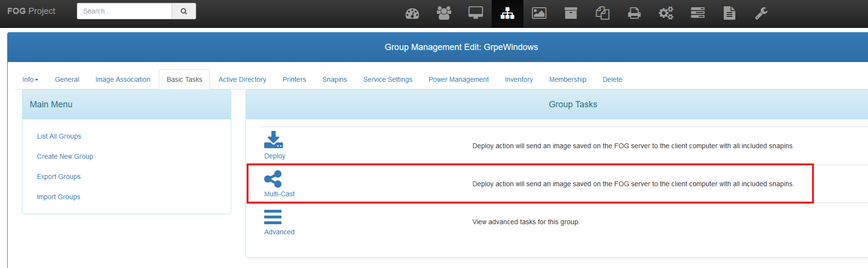Focus the Search input field
868x268 pixels.
pos(124,11)
